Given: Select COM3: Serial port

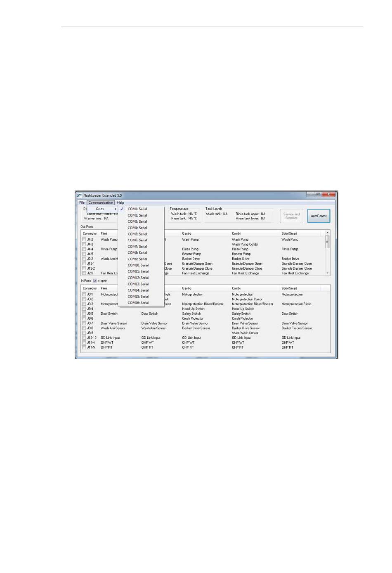Looking at the screenshot, I should (x=141, y=221).
